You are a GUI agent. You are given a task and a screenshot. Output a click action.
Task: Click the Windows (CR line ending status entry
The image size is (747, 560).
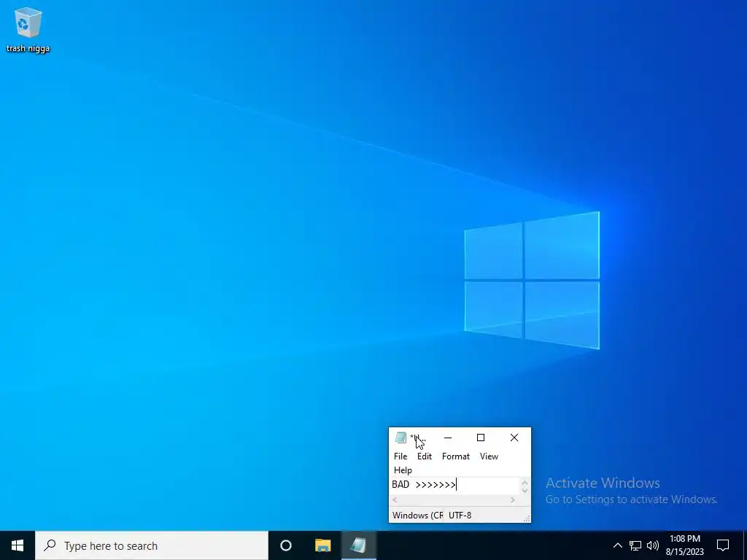pos(417,516)
